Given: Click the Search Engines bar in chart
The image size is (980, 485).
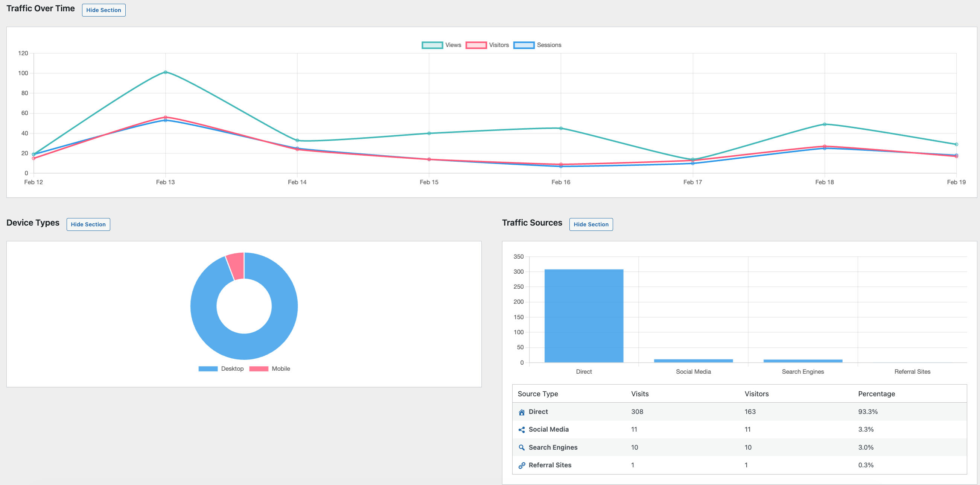Looking at the screenshot, I should tap(803, 361).
